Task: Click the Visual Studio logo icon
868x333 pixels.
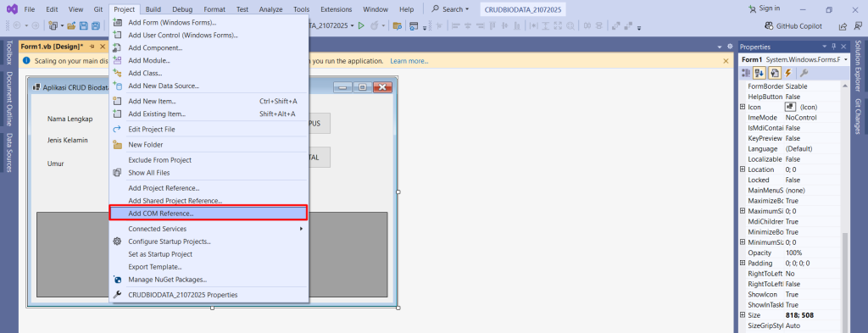Action: 12,9
